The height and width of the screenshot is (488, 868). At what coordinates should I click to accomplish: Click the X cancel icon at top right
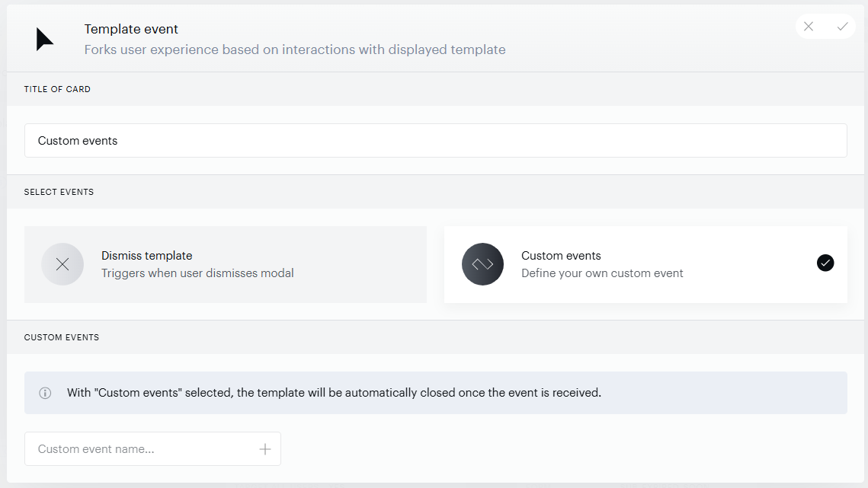(809, 27)
